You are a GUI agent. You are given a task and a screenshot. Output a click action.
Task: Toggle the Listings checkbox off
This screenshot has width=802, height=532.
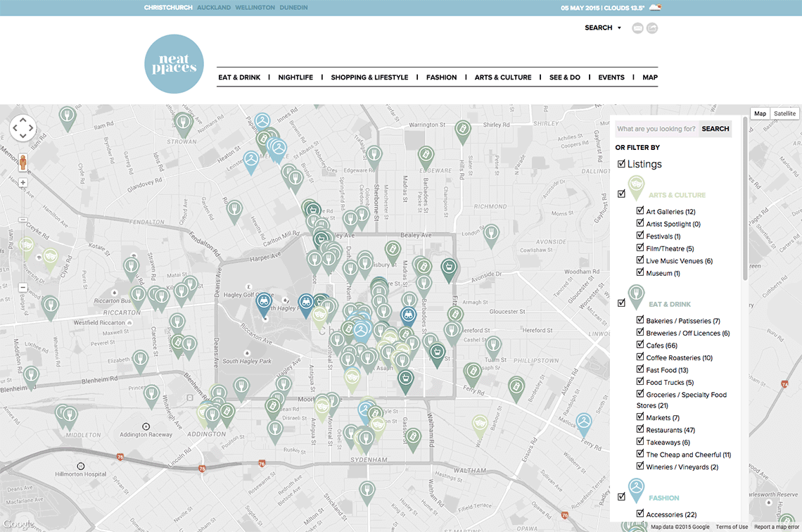tap(622, 163)
